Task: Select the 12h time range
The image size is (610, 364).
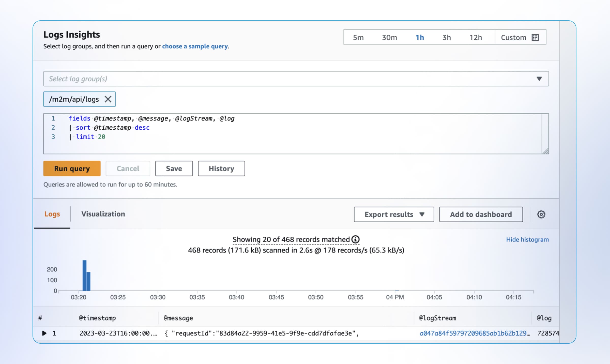Action: (x=476, y=37)
